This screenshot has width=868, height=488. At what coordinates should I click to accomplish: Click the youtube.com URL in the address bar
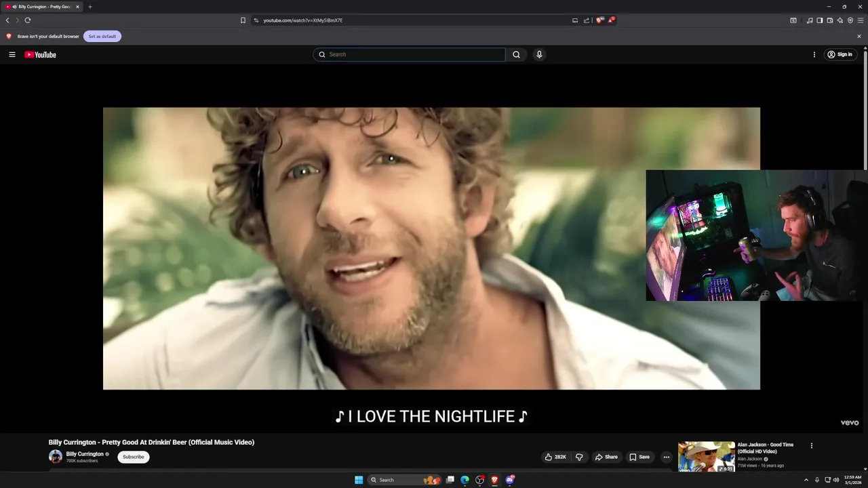[x=302, y=20]
